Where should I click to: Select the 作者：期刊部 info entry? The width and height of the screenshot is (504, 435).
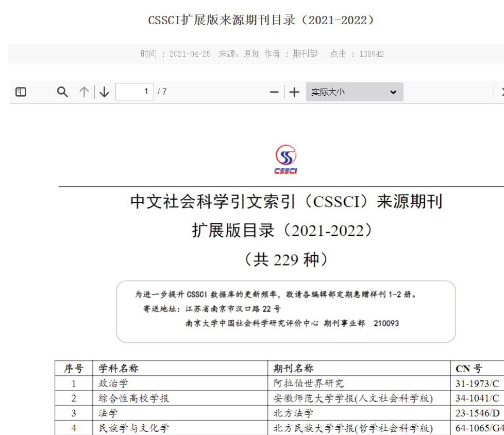[291, 54]
